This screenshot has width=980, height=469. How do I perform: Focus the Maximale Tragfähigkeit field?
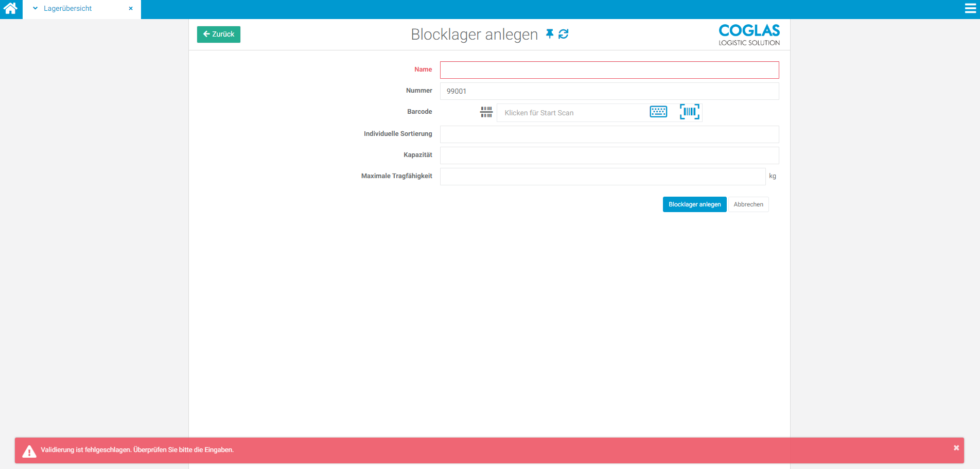coord(602,177)
